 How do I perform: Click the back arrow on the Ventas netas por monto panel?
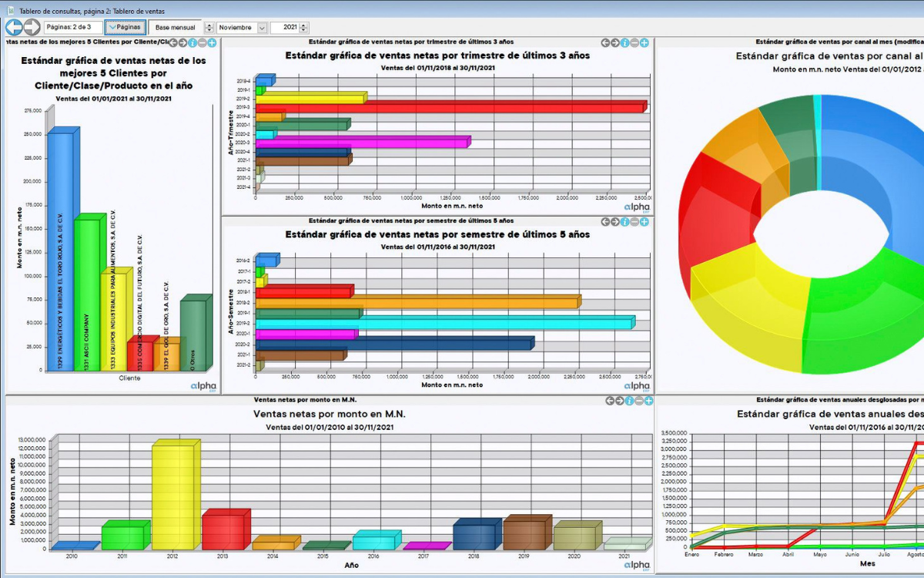[x=611, y=402]
